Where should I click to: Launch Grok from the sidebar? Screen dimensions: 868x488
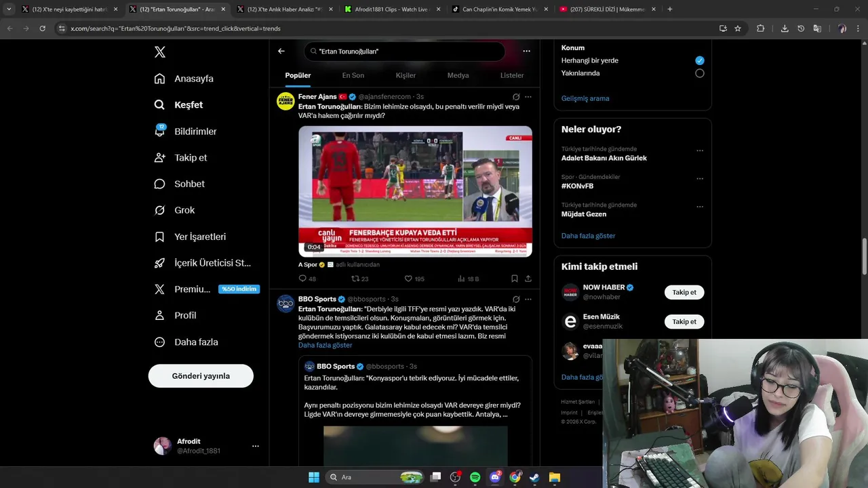(174, 210)
